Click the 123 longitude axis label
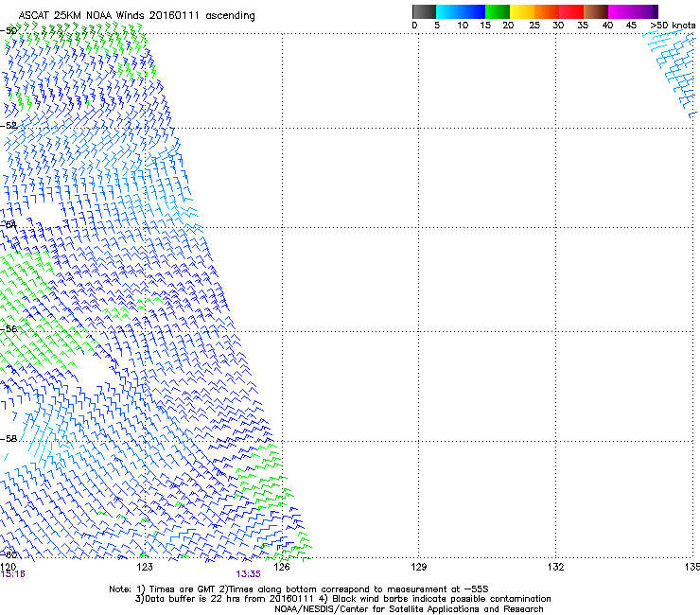The width and height of the screenshot is (700, 615). point(145,567)
